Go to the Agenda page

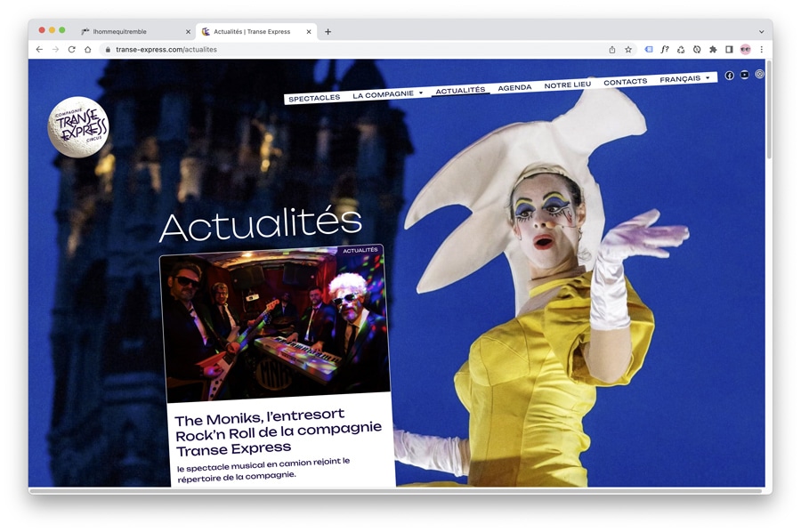coord(514,87)
